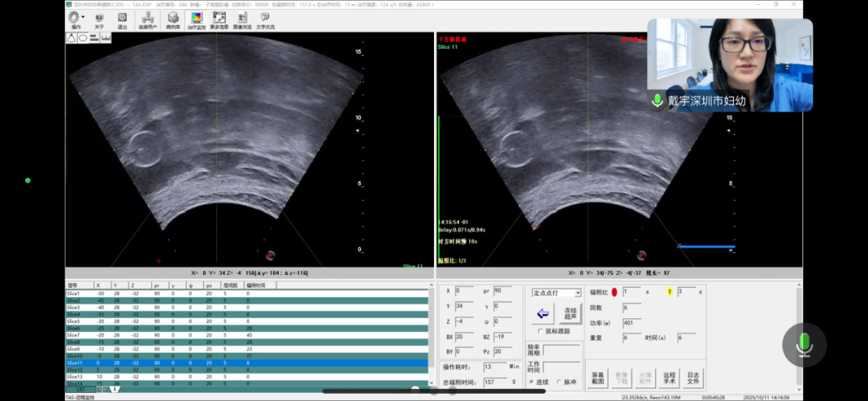Click the 远程手术 button
Image resolution: width=868 pixels, height=401 pixels.
pos(669,378)
